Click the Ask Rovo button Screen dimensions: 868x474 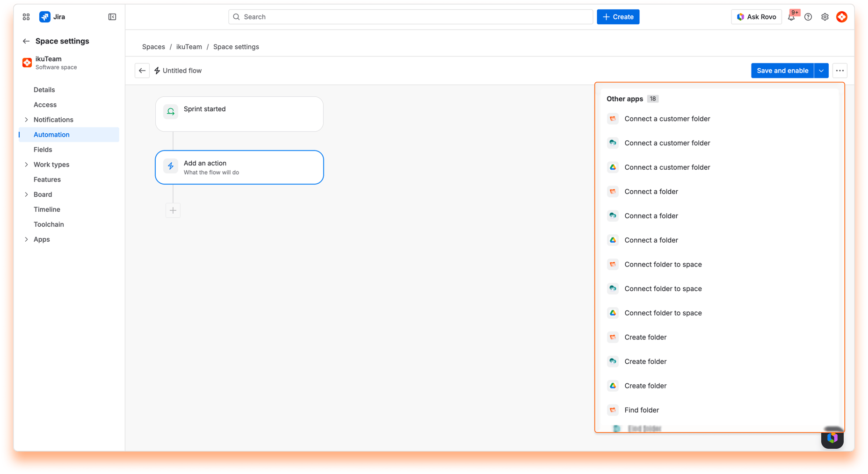756,17
